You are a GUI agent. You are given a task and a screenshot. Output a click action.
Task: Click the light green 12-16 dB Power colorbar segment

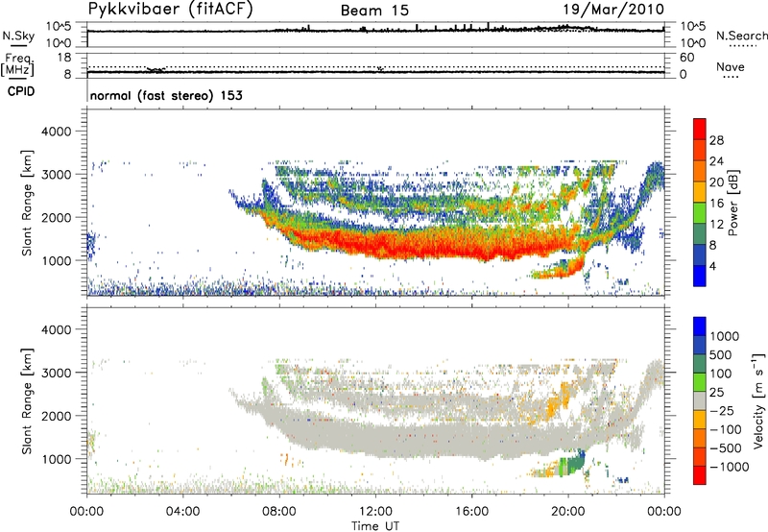point(700,212)
